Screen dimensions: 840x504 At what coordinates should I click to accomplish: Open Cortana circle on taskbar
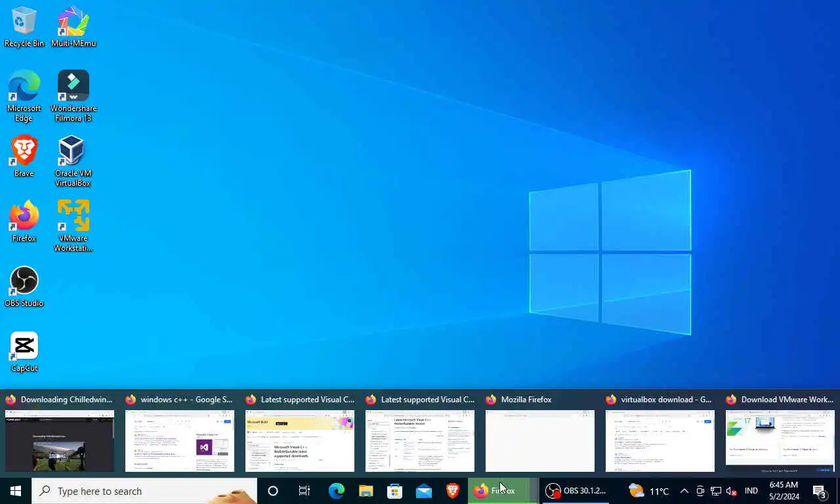click(x=273, y=491)
